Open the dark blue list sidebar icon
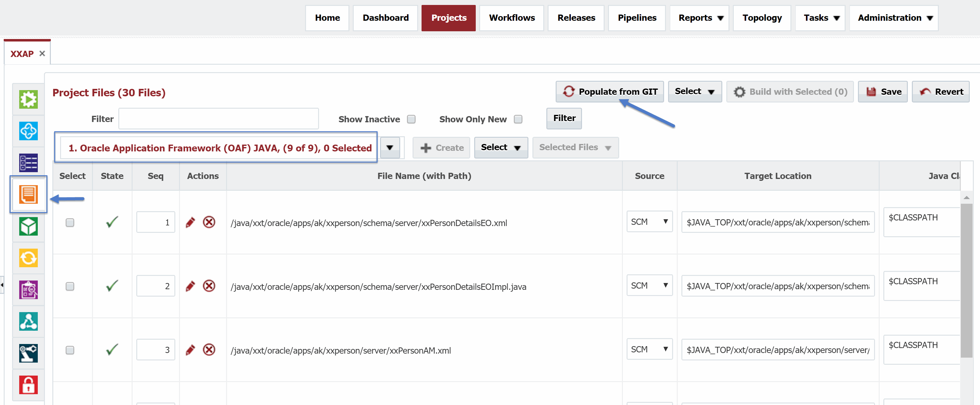980x405 pixels. [28, 163]
